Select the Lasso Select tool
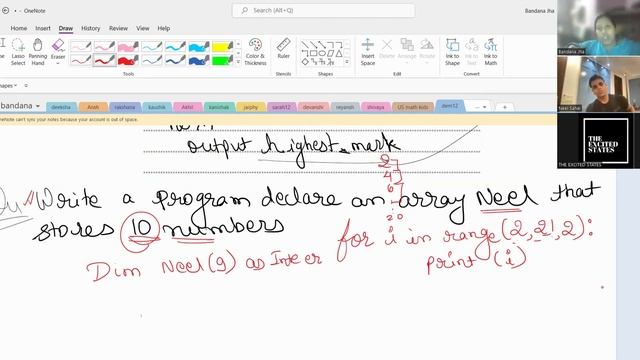 click(18, 52)
